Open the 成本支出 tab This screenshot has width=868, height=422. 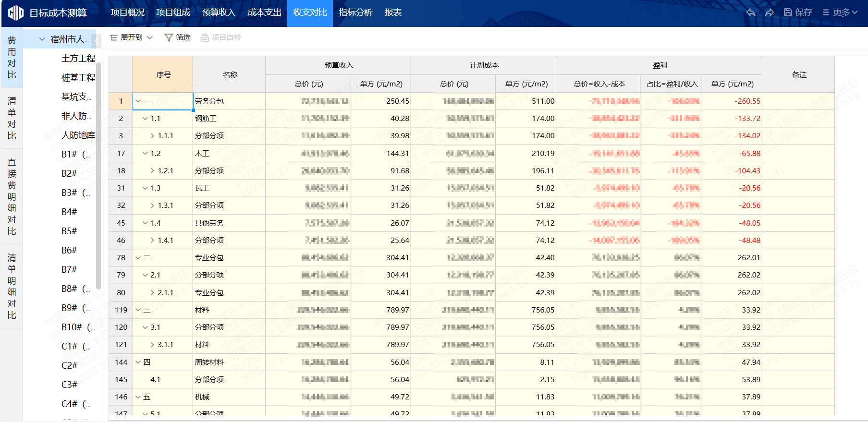(264, 12)
